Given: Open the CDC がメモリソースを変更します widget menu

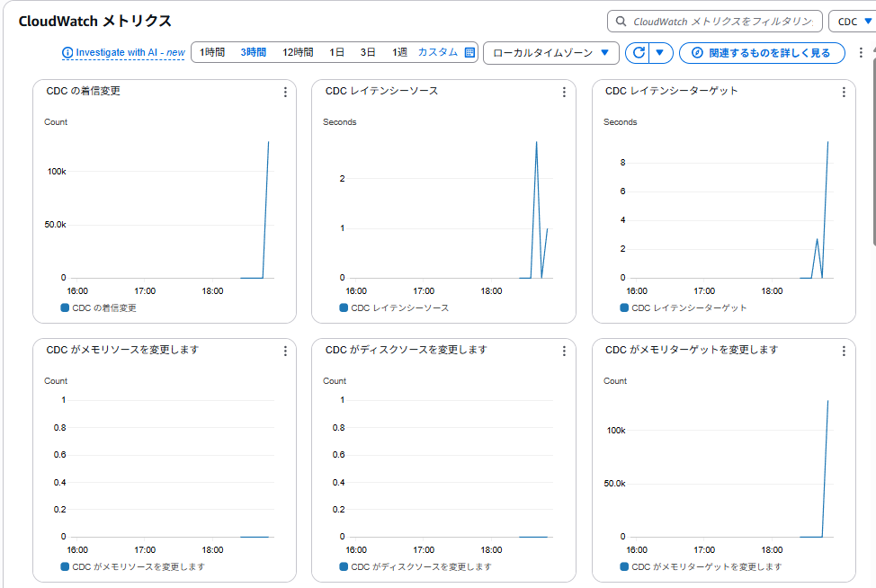Looking at the screenshot, I should (x=285, y=351).
